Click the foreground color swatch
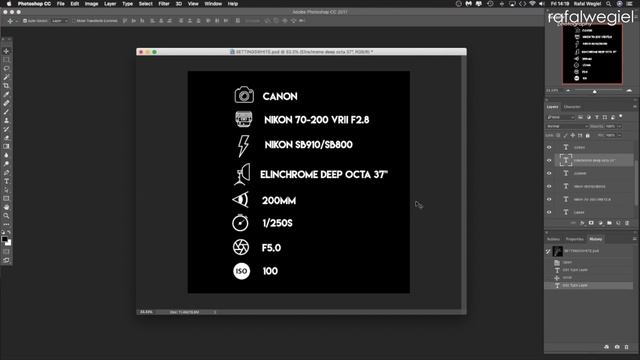The image size is (640, 360). 4,239
